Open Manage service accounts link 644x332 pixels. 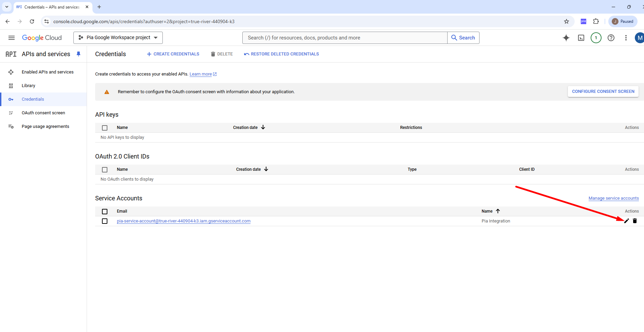point(614,198)
